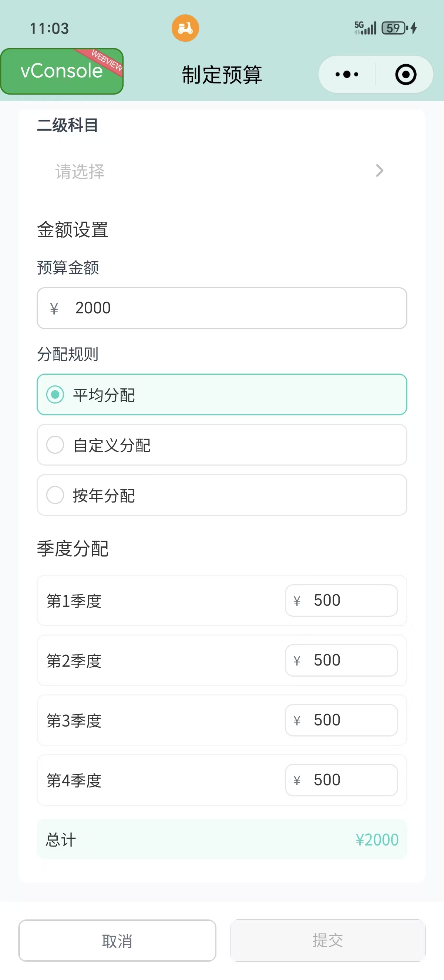Open the green vConsole debug button
Image resolution: width=444 pixels, height=980 pixels.
[62, 72]
